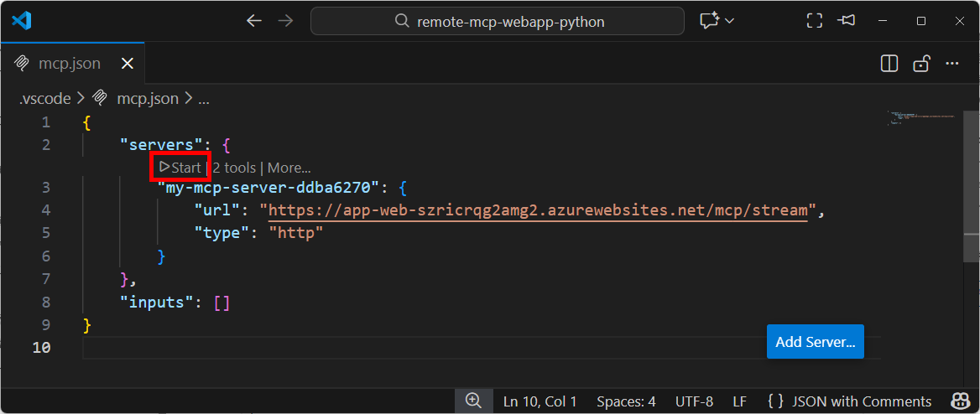Image resolution: width=980 pixels, height=414 pixels.
Task: Change the UTF-8 encoding in status bar
Action: coord(694,401)
